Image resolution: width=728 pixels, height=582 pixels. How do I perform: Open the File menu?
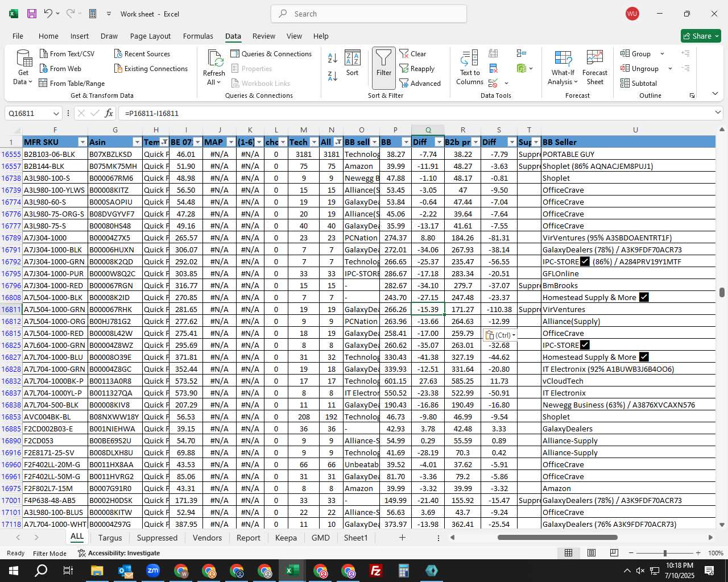pos(18,36)
